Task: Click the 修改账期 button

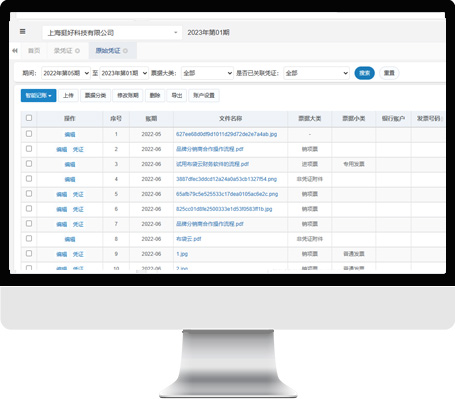Action: 128,95
